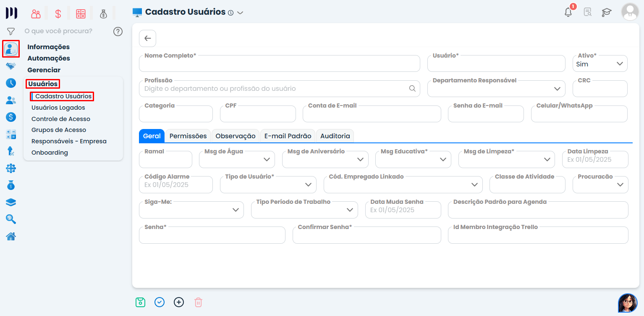Click the green save icon at bottom
Screen dimensions: 644x316
coord(140,302)
